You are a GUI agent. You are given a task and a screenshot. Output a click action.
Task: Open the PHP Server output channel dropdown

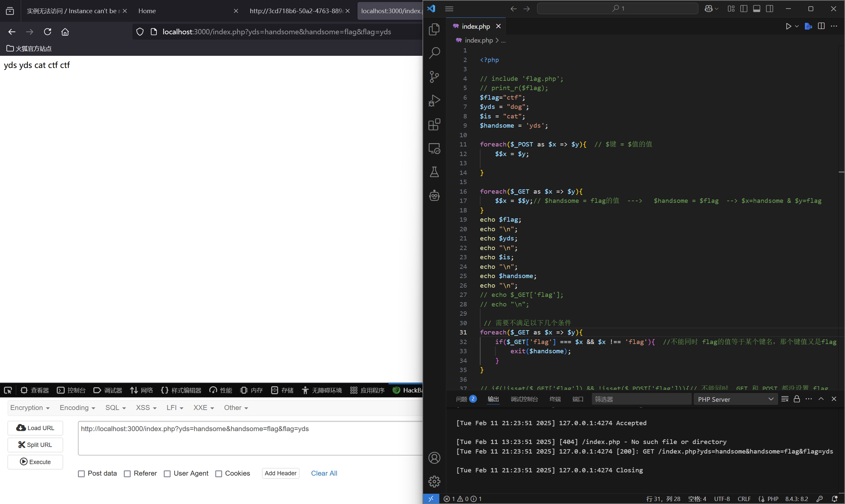pos(735,399)
